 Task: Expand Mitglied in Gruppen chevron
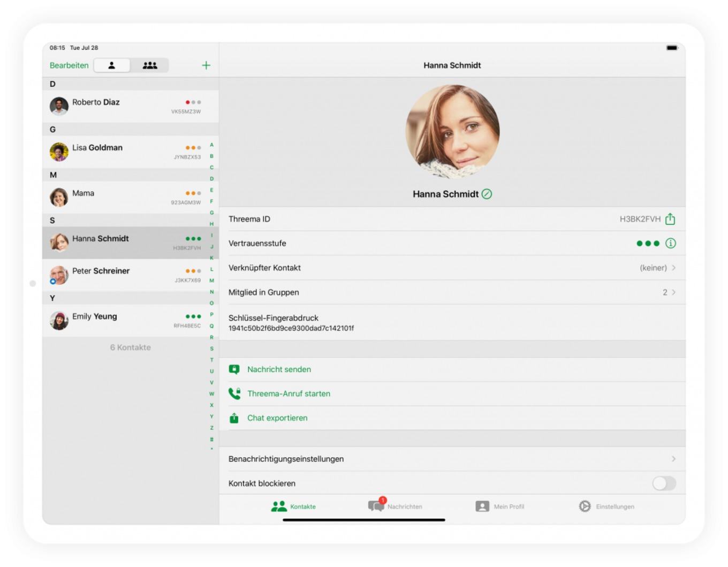[673, 292]
